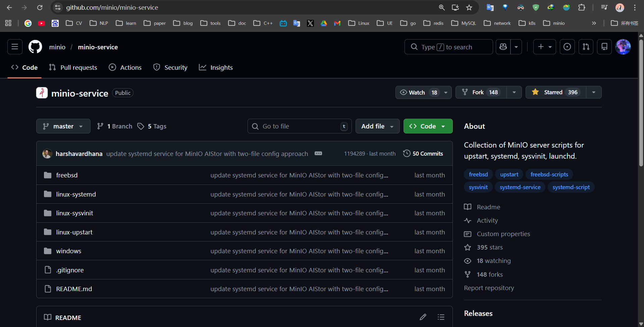Open the YouTube bookmark icon
Viewport: 644px width, 327px height.
(42, 23)
